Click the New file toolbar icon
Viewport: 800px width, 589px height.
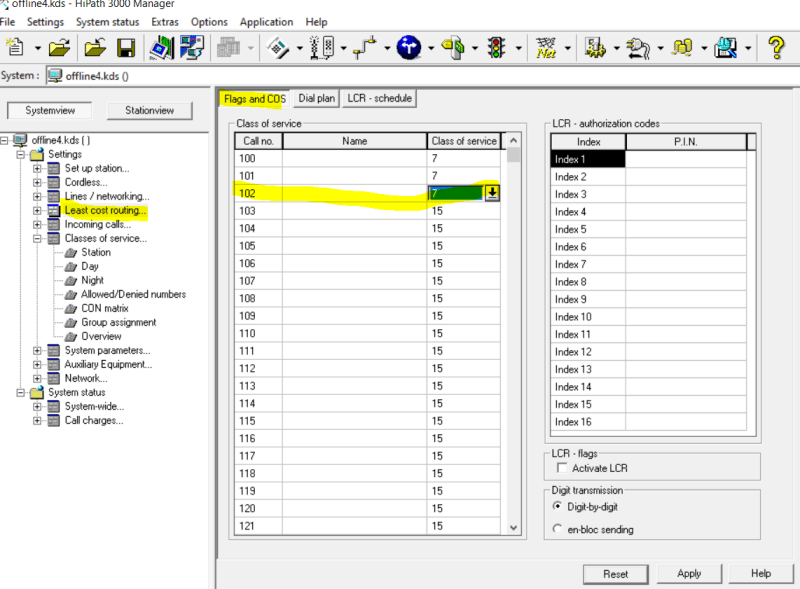pos(15,47)
